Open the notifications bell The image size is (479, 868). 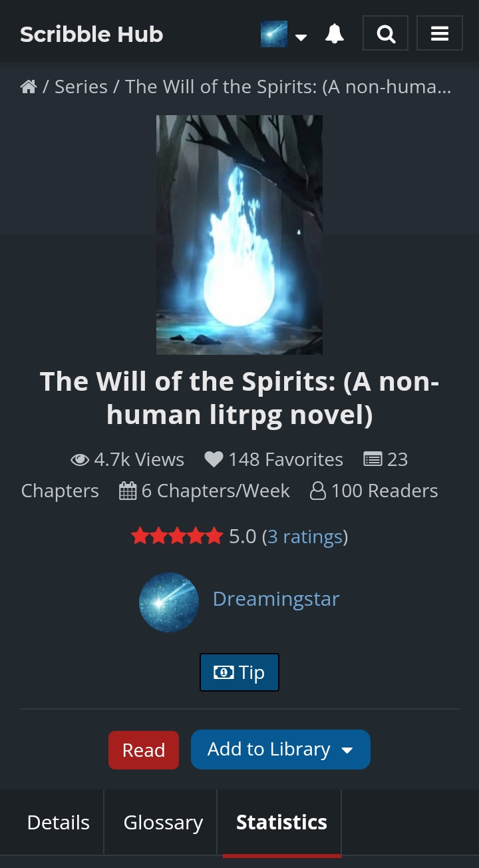pyautogui.click(x=335, y=33)
